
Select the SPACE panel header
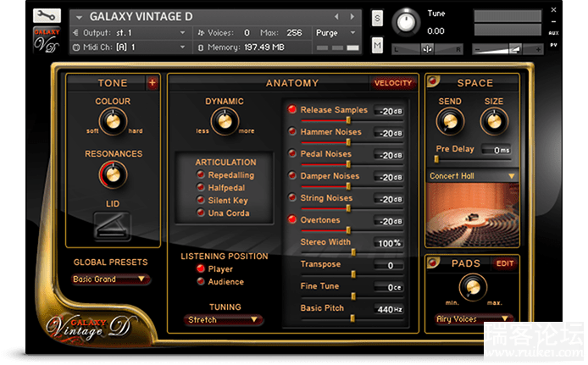[x=474, y=83]
